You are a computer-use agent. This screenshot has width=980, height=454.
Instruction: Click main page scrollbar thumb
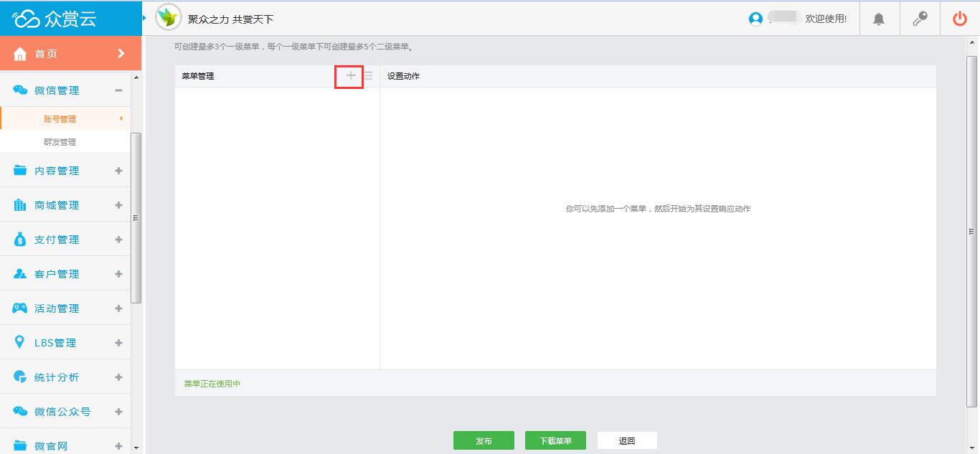(x=972, y=232)
